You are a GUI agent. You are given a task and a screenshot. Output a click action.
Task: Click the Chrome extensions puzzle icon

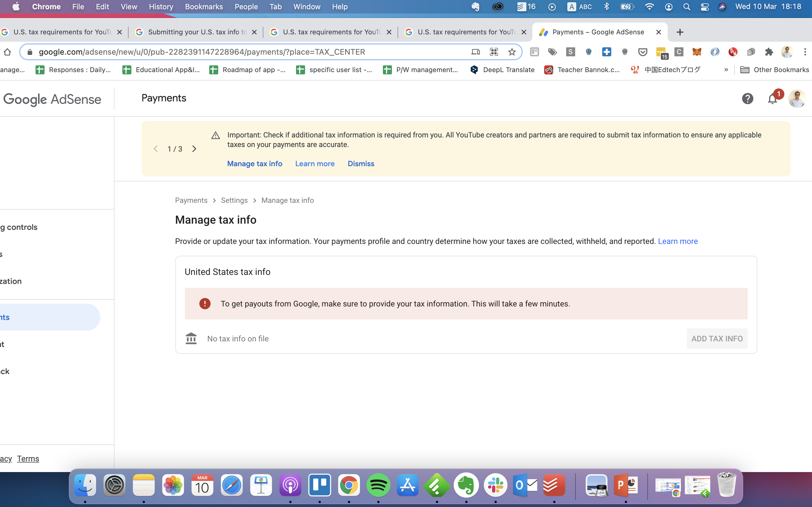pos(769,52)
